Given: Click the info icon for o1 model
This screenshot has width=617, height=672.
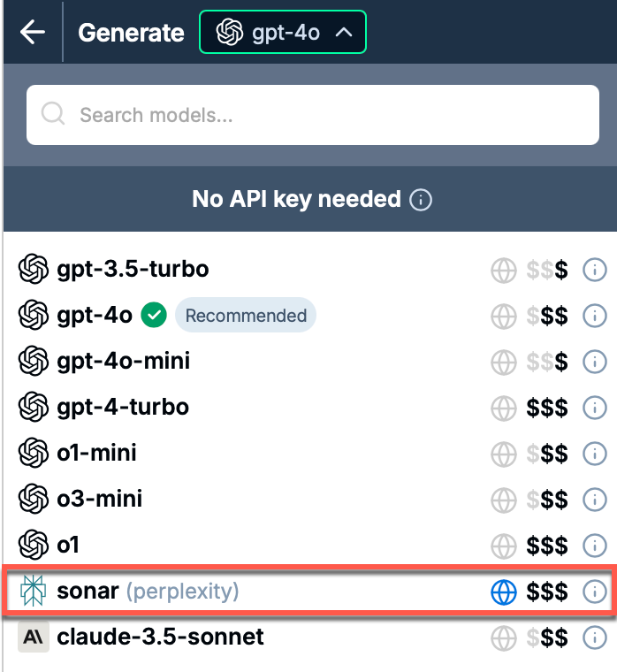Looking at the screenshot, I should click(595, 546).
